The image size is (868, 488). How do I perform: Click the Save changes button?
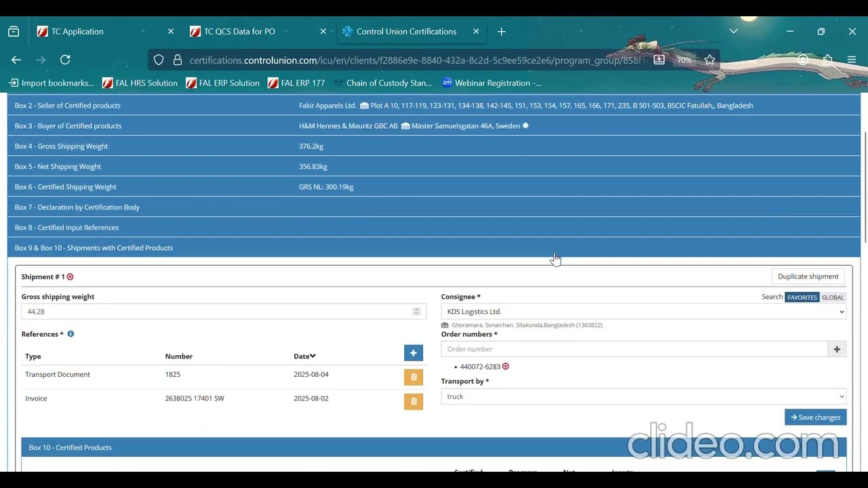(815, 418)
